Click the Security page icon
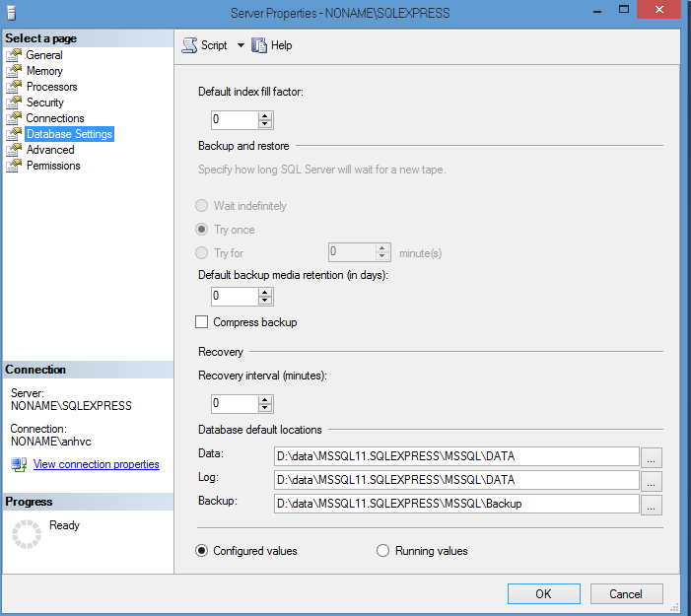691x616 pixels. 14,103
